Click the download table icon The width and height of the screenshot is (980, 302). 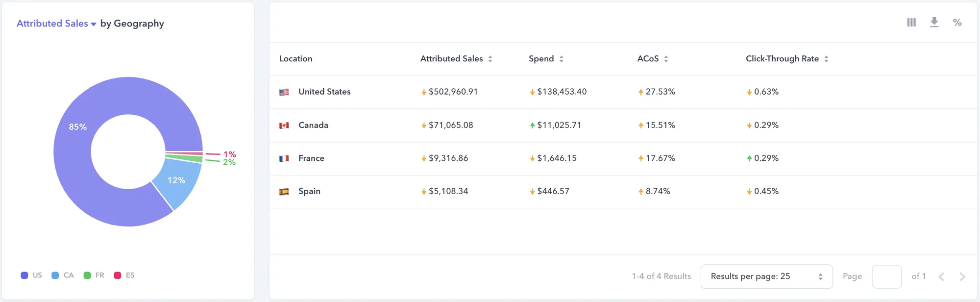coord(934,23)
